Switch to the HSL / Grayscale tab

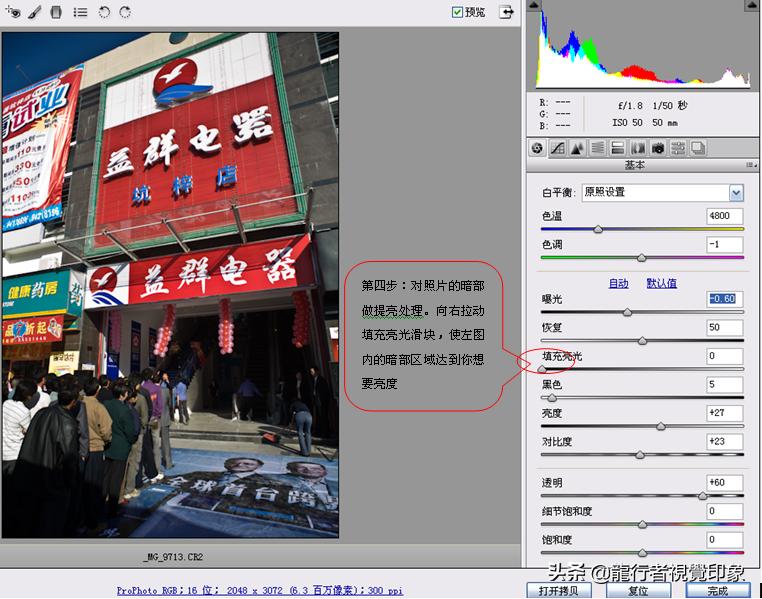[598, 148]
